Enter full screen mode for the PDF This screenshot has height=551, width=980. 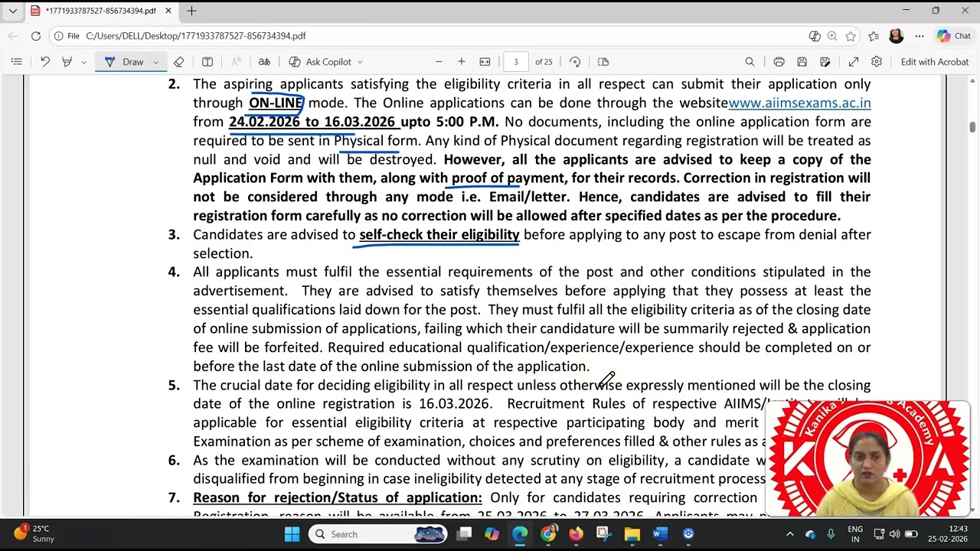(854, 62)
